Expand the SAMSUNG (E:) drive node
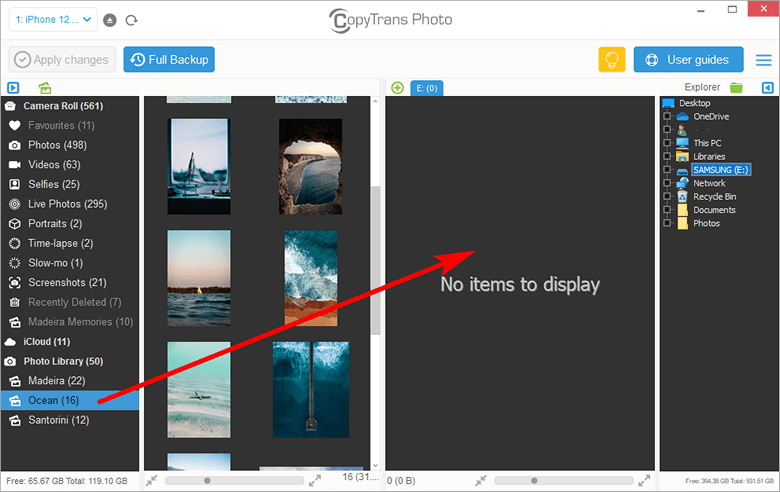 667,170
